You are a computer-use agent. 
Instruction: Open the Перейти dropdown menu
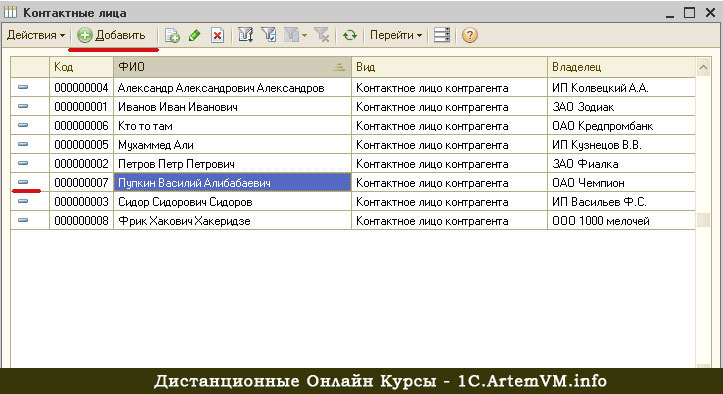tap(396, 36)
